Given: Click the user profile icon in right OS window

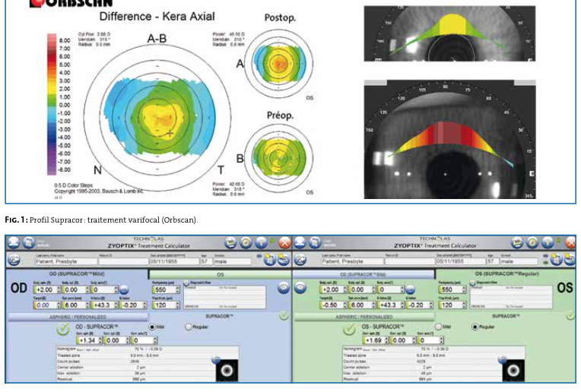Looking at the screenshot, I should pyautogui.click(x=300, y=243).
